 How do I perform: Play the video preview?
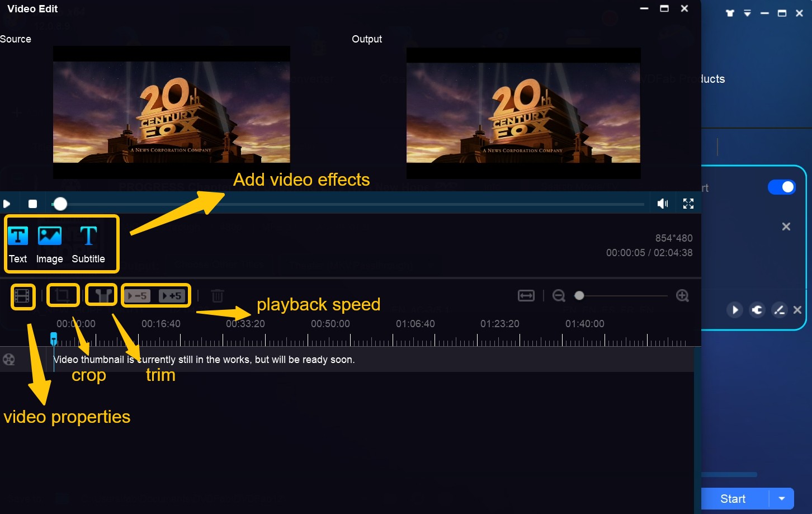pyautogui.click(x=7, y=204)
